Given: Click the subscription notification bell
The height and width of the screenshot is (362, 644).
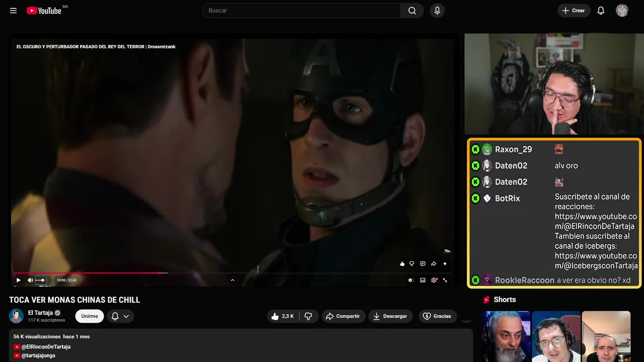Looking at the screenshot, I should 115,316.
